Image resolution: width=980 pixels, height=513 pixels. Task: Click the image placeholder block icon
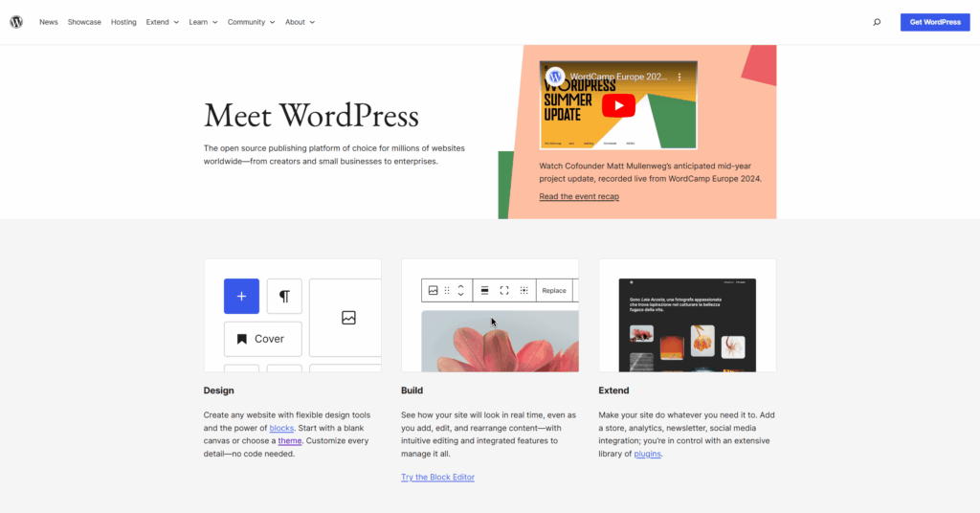348,318
